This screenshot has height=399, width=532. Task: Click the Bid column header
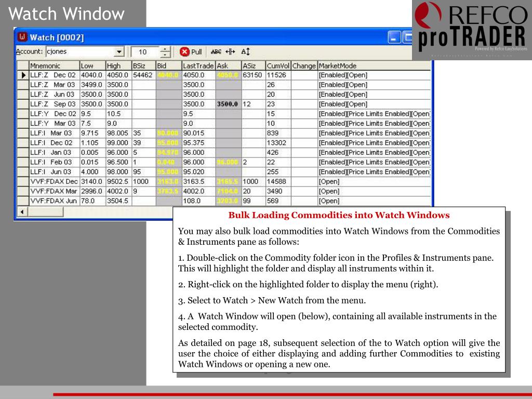(x=169, y=65)
